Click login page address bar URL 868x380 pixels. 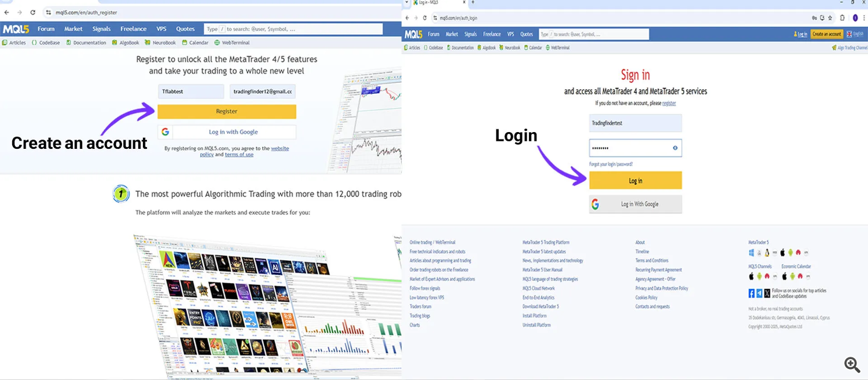coord(458,18)
